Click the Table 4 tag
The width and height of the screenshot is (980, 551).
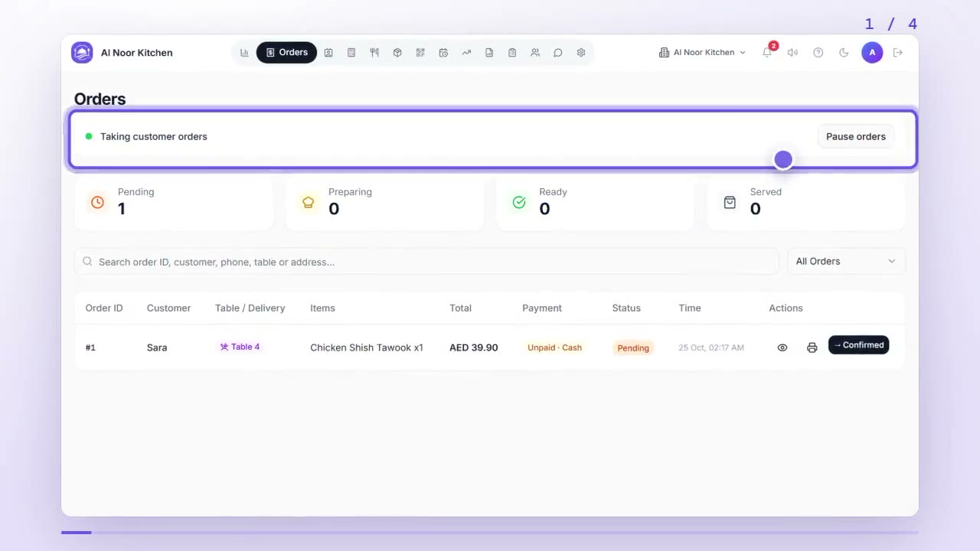(x=240, y=347)
